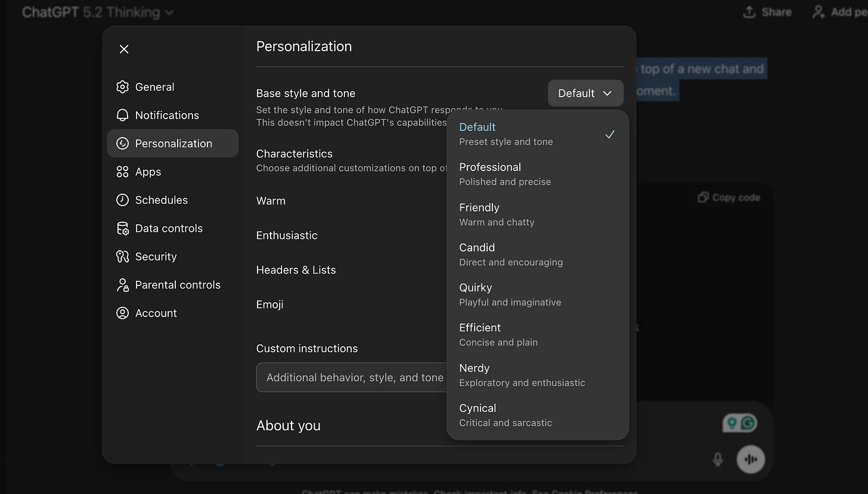The width and height of the screenshot is (868, 494).
Task: Choose the Efficient style option
Action: coord(538,335)
